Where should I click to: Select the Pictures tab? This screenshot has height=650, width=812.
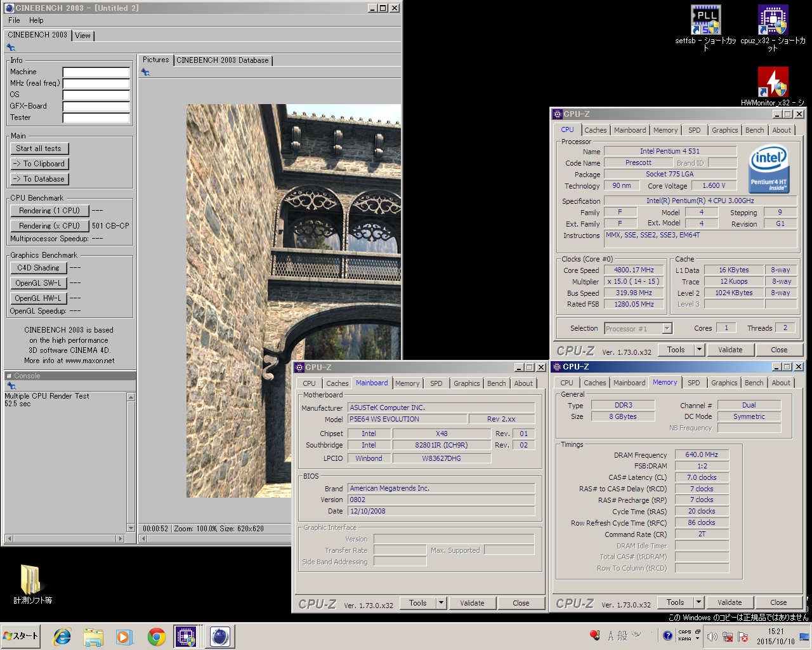click(155, 60)
